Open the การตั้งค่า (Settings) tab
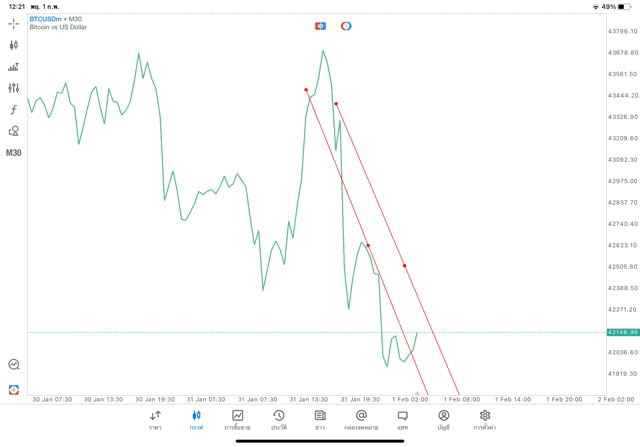 coord(485,419)
